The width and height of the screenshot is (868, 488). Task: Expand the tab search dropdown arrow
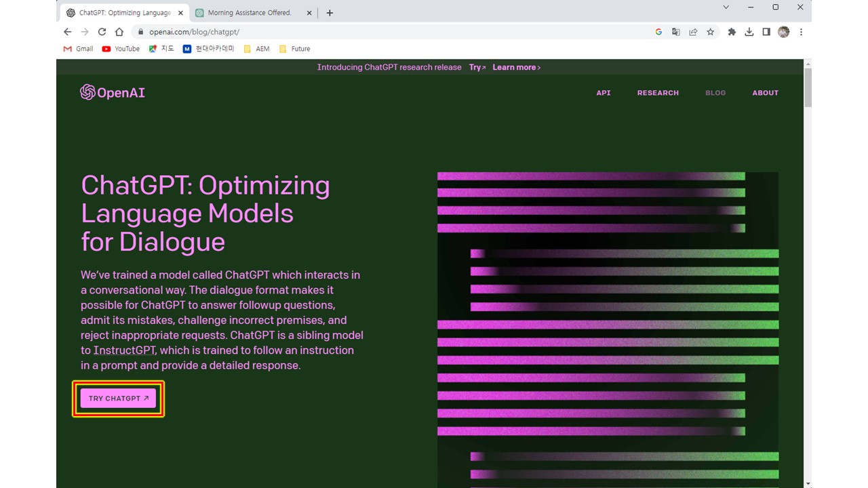tap(726, 7)
